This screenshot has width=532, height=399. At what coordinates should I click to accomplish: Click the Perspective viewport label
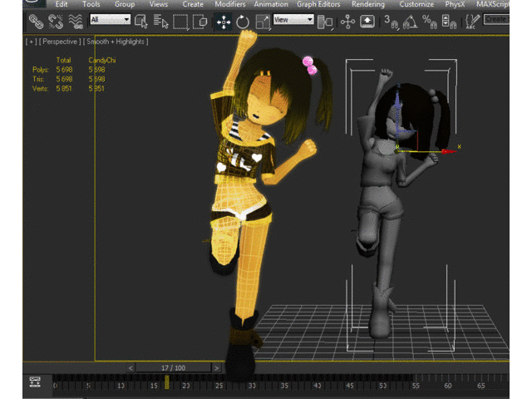pos(60,42)
